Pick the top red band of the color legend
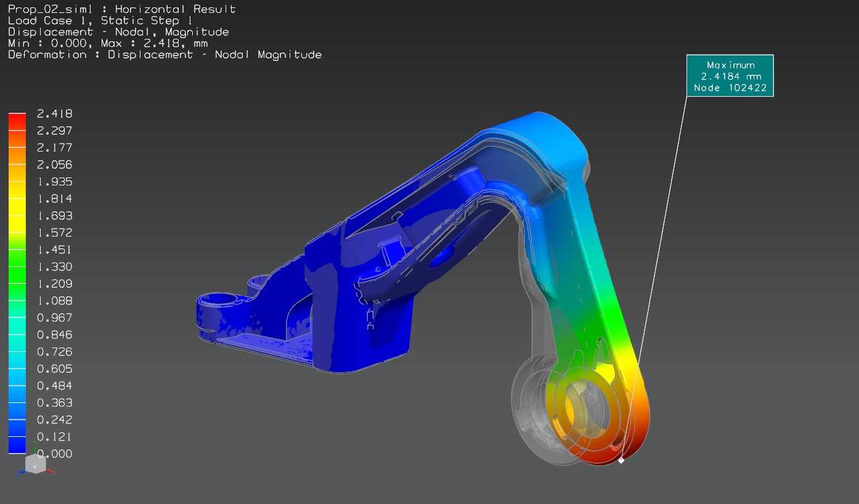 pyautogui.click(x=17, y=121)
